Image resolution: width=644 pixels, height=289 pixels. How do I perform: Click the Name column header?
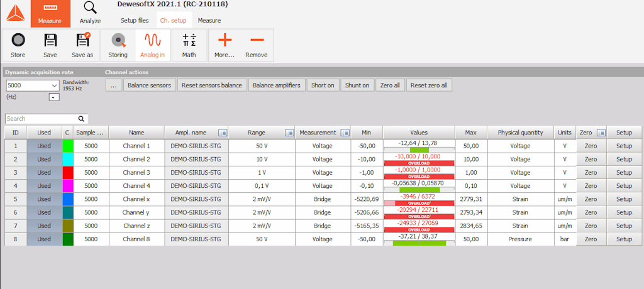pos(136,133)
